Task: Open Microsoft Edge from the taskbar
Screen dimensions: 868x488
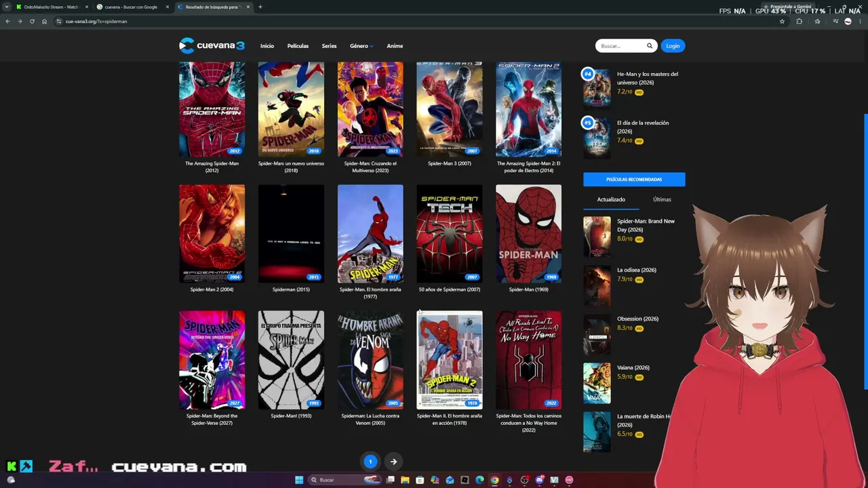Action: 479,480
